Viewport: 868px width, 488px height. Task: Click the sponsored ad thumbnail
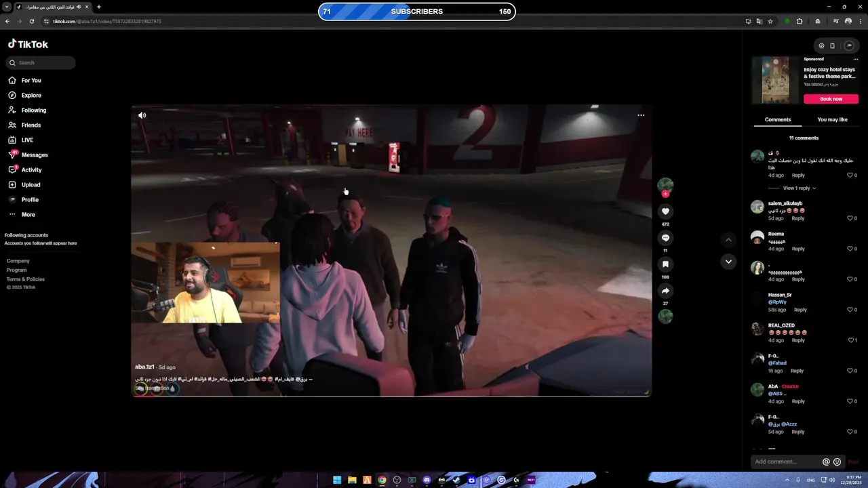[x=775, y=80]
